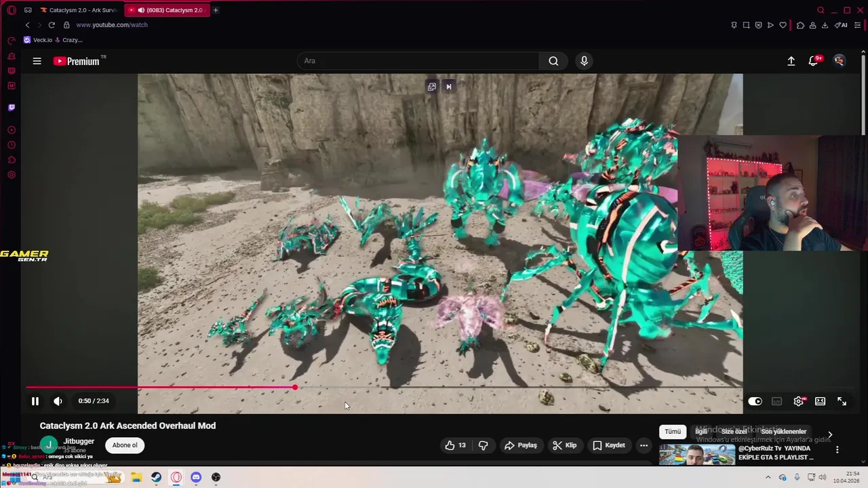The height and width of the screenshot is (488, 868).
Task: Open the site security lock icon
Action: tap(66, 25)
